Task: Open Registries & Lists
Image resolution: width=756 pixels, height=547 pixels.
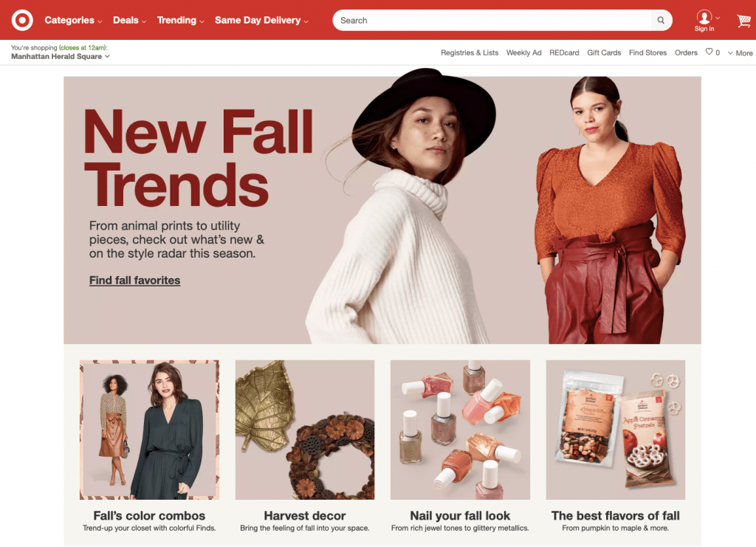Action: pos(470,52)
